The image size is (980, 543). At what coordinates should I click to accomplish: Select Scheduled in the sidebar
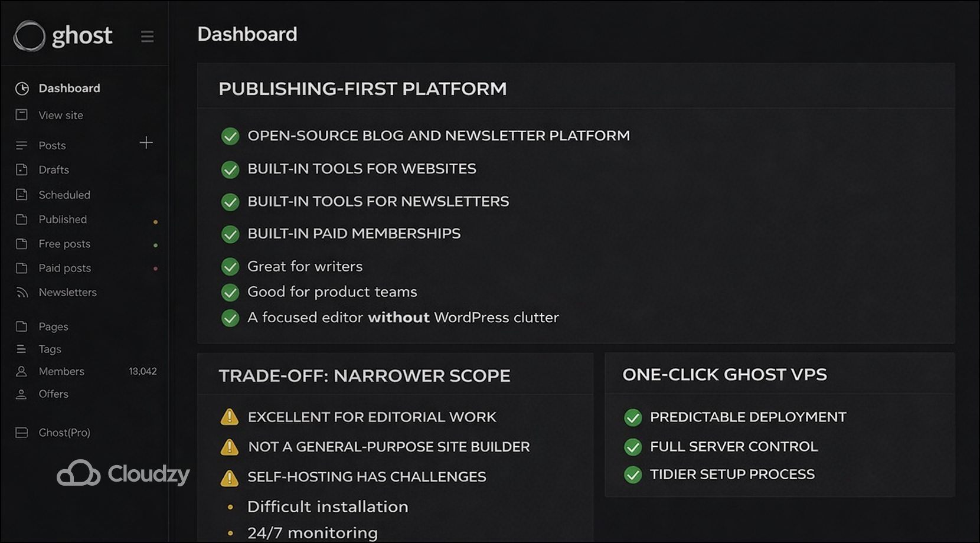(64, 195)
